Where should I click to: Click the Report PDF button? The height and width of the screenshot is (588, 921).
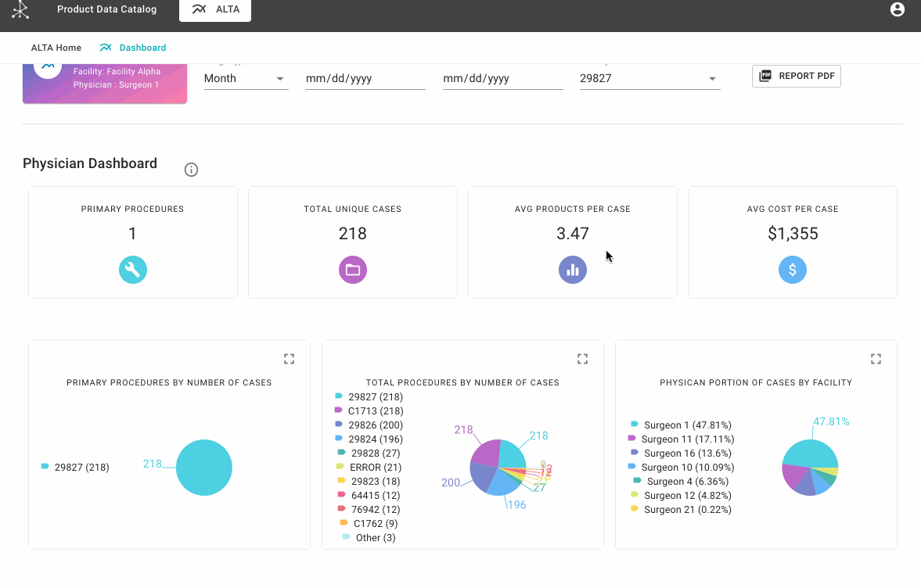coord(797,76)
